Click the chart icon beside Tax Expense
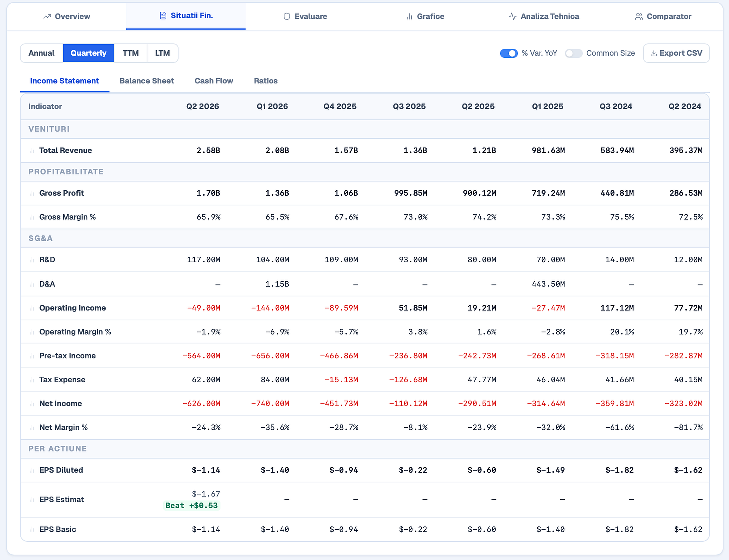Image resolution: width=729 pixels, height=560 pixels. [32, 380]
